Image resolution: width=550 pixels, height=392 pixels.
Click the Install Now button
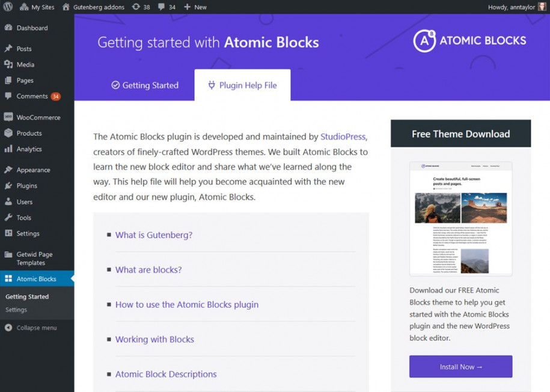460,366
